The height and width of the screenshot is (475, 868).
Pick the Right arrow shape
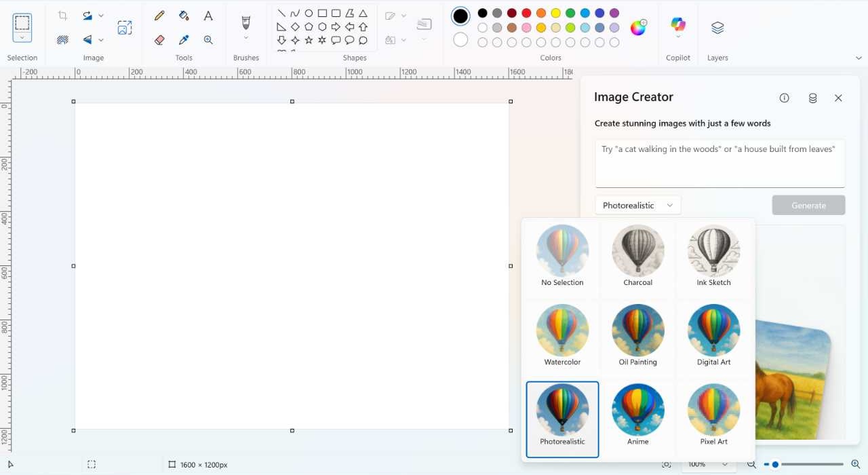336,26
